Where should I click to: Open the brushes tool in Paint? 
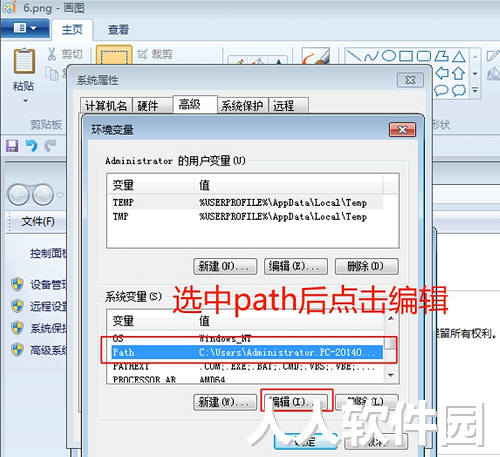315,56
